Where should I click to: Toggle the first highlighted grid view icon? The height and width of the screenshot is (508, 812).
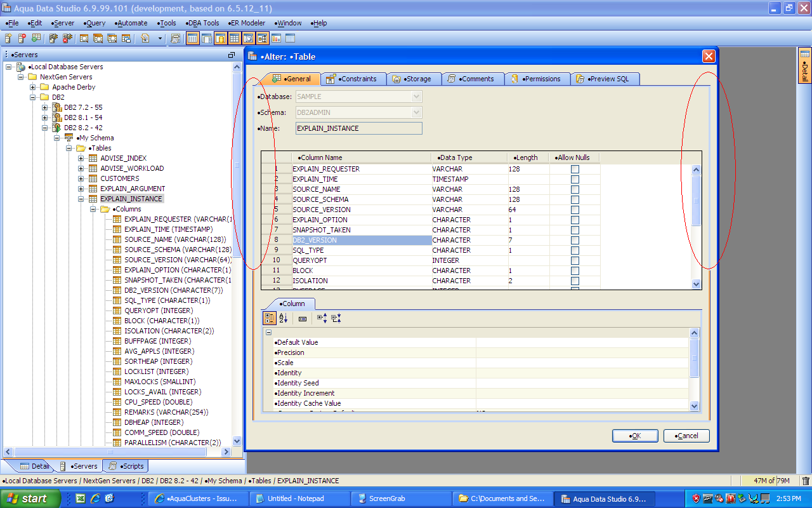click(192, 39)
